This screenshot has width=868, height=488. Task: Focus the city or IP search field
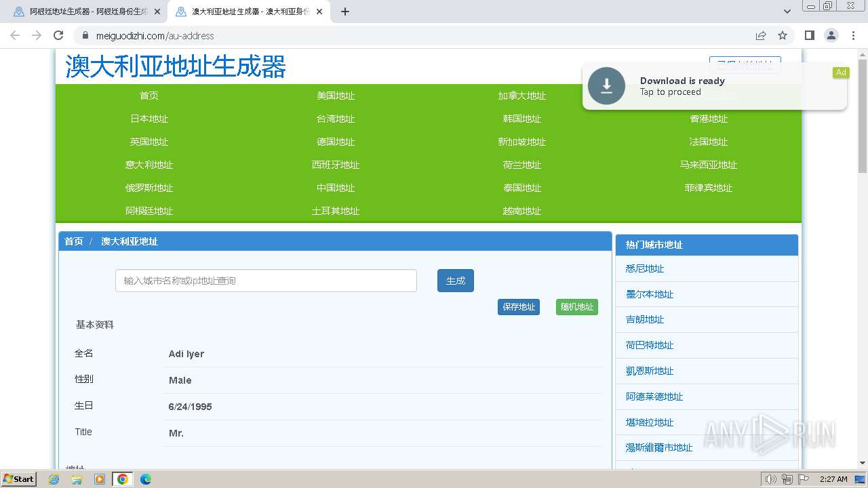tap(266, 281)
